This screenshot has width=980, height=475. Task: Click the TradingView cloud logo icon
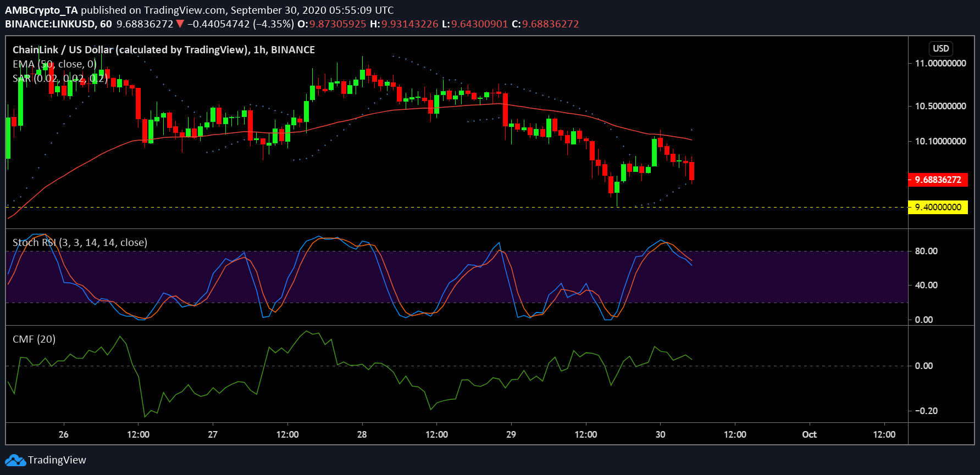pyautogui.click(x=15, y=460)
